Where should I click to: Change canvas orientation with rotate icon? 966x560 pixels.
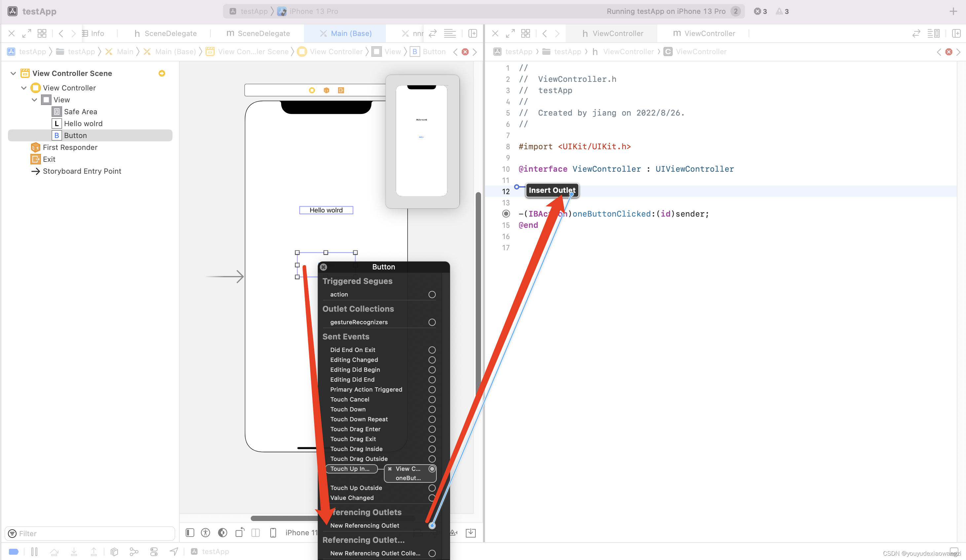pos(240,532)
